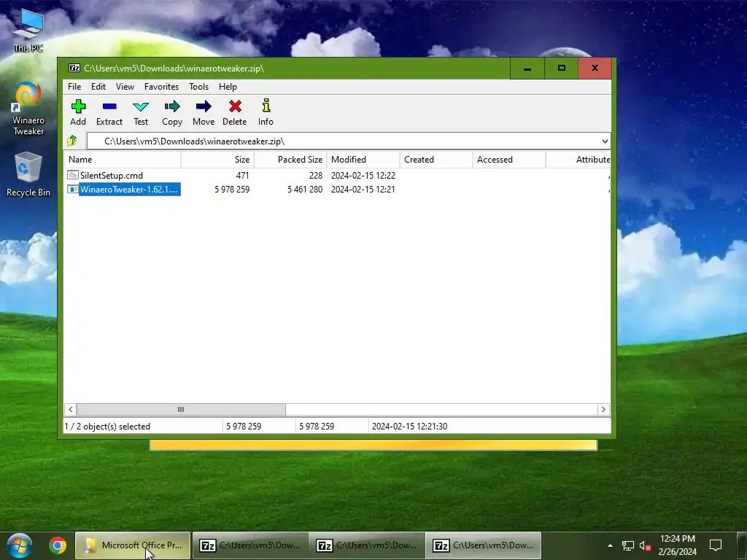The width and height of the screenshot is (747, 560).
Task: Open the Tools menu
Action: pos(198,87)
